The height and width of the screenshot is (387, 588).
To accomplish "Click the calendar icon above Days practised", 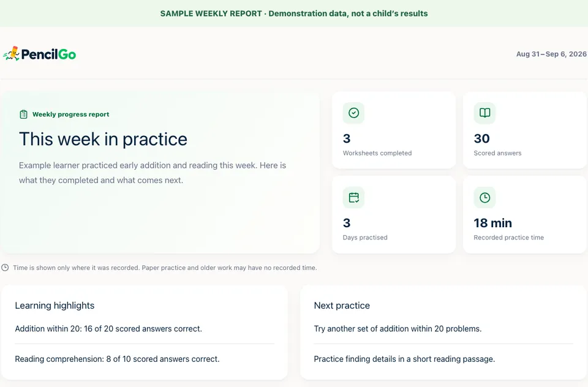I will click(x=353, y=197).
